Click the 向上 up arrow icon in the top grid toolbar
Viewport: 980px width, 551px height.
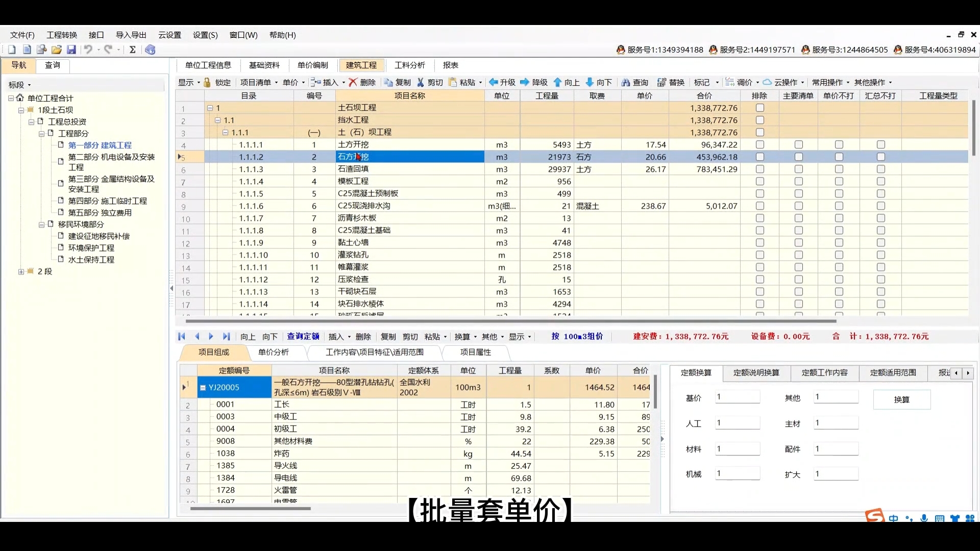(557, 82)
